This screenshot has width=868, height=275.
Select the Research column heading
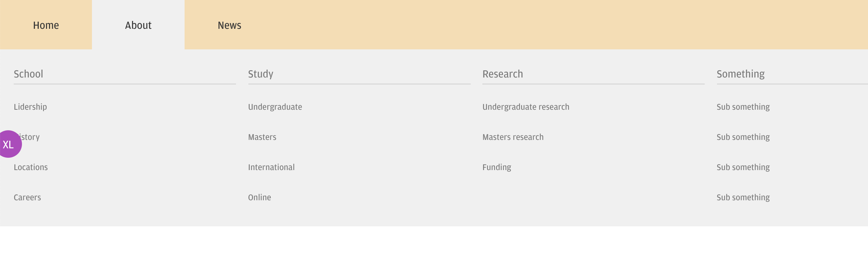(503, 74)
